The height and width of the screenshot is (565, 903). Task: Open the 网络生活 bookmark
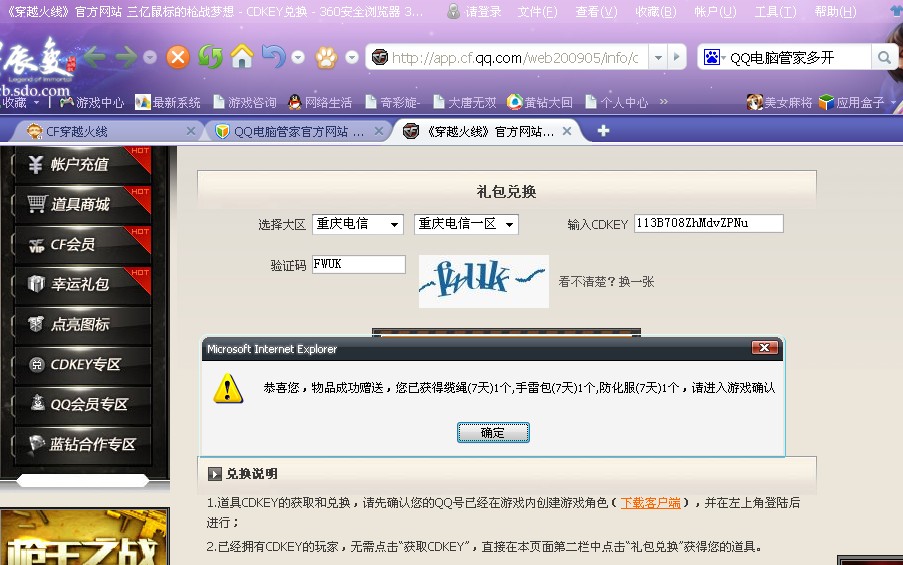320,103
